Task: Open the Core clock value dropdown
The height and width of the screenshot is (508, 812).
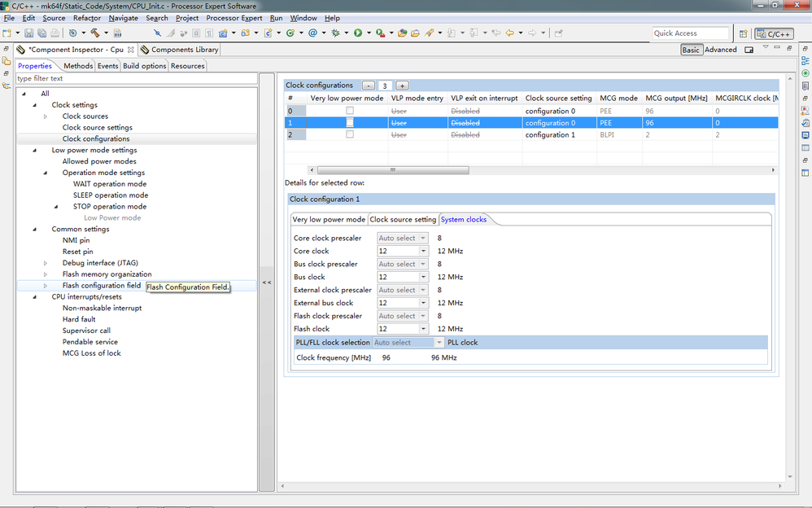Action: click(x=423, y=252)
